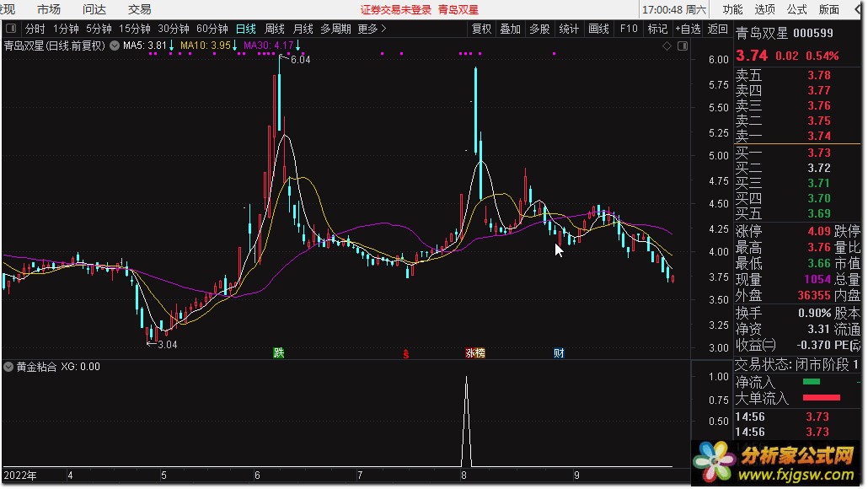868x489 pixels.
Task: Click the 统计 statistics button
Action: (569, 29)
